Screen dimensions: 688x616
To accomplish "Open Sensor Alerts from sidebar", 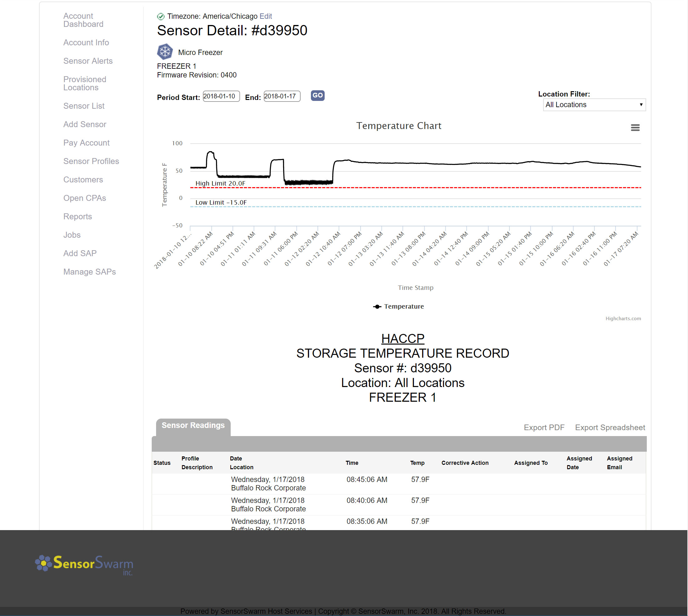I will 88,61.
